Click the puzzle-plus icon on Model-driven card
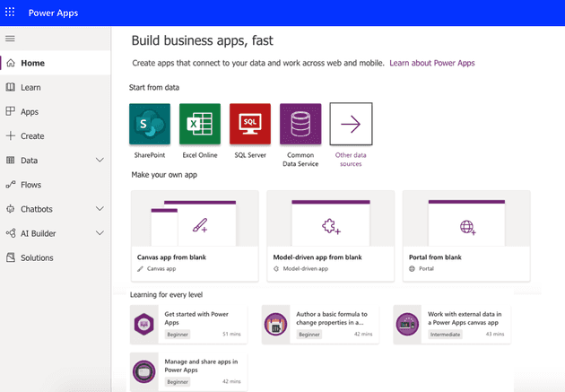Screen dimensions: 565x392 tap(331, 227)
